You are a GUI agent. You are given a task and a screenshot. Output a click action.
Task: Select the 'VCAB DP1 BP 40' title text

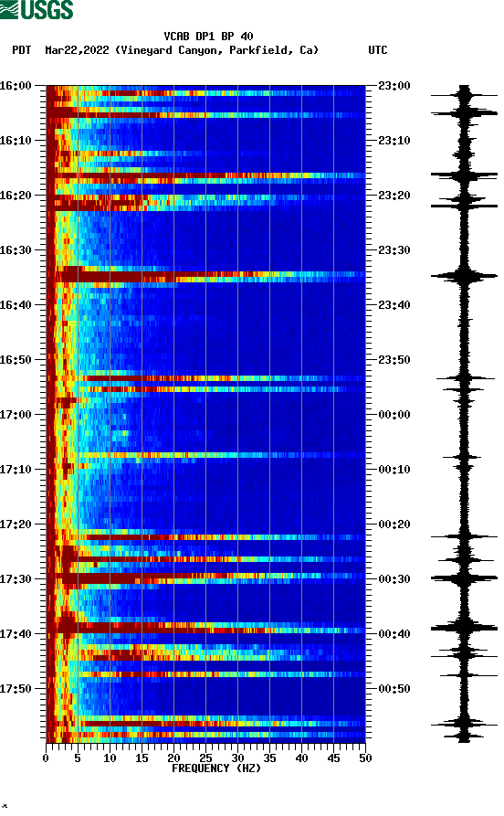tap(208, 37)
